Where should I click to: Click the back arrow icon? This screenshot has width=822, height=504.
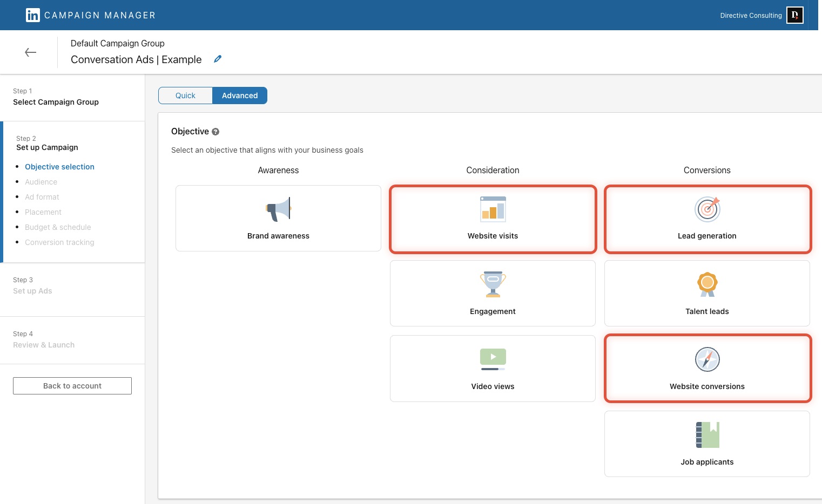[x=31, y=52]
